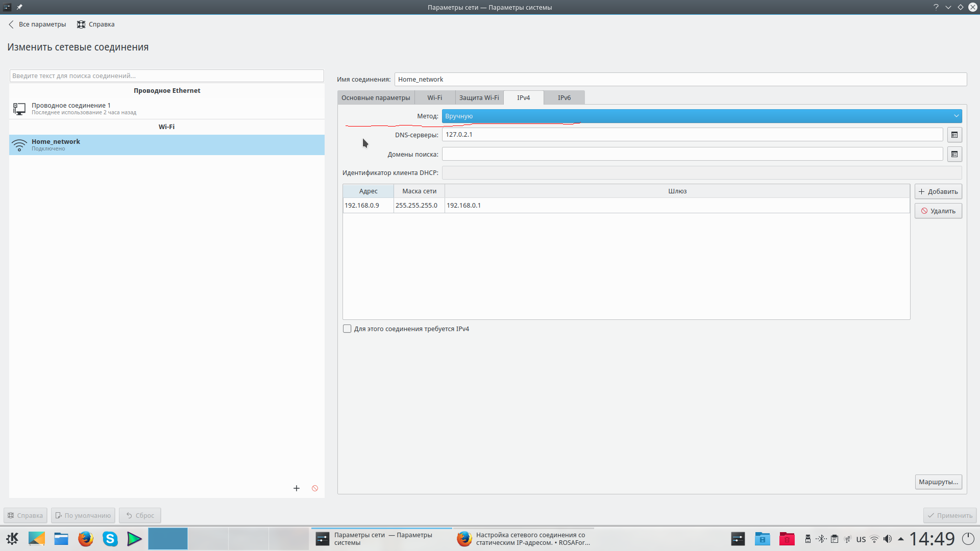
Task: Open the search domains editor icon
Action: [954, 154]
